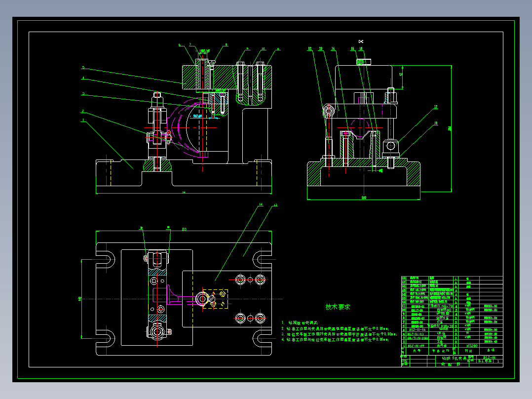The width and height of the screenshot is (532, 399).
Task: Select balloon number 1 on front view
Action: tap(82, 120)
